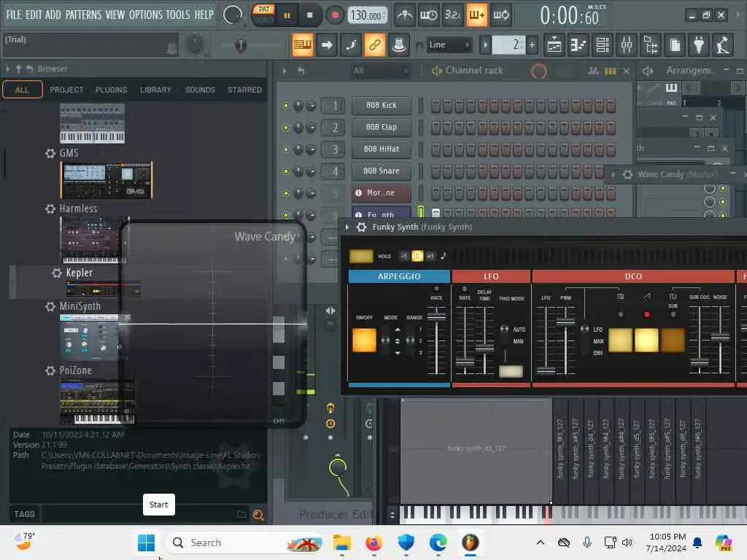Click the knob tweak recording icon
This screenshot has height=560, width=747.
399,44
